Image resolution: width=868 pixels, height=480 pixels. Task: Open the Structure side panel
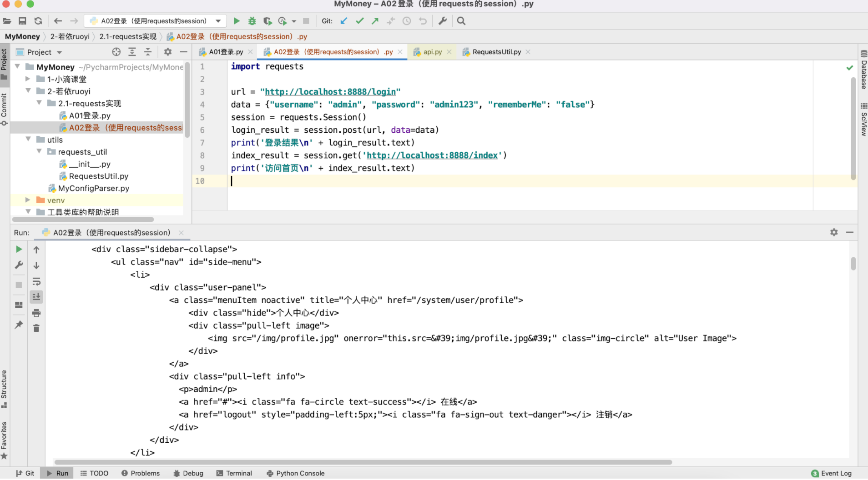click(4, 389)
